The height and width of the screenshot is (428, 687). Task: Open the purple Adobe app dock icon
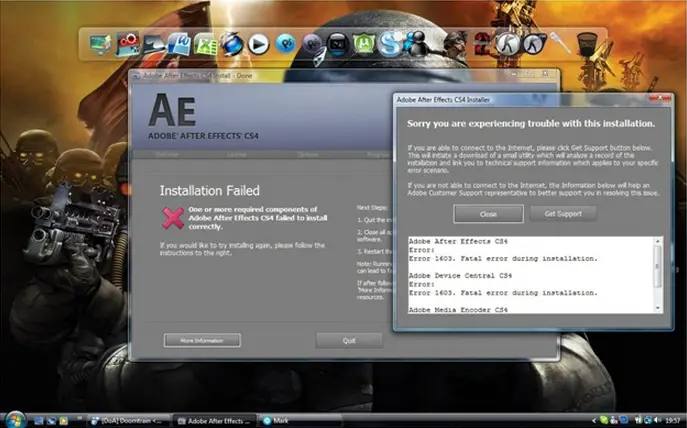pyautogui.click(x=312, y=44)
